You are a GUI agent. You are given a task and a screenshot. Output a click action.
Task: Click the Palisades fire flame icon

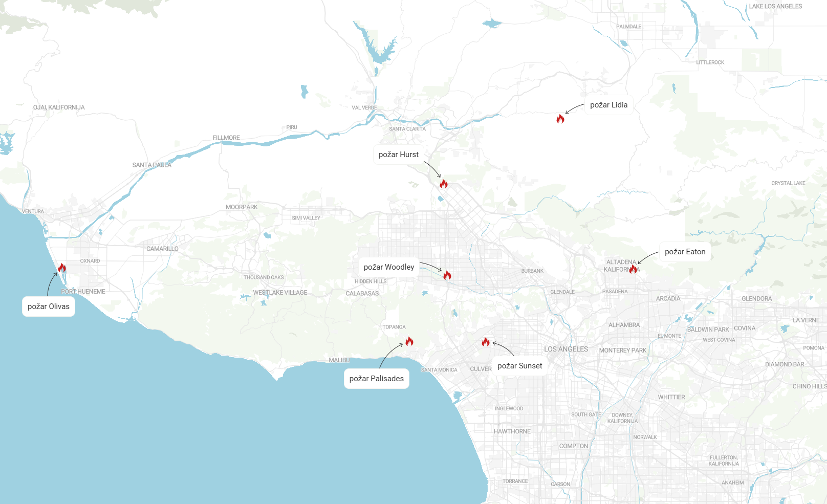tap(409, 341)
